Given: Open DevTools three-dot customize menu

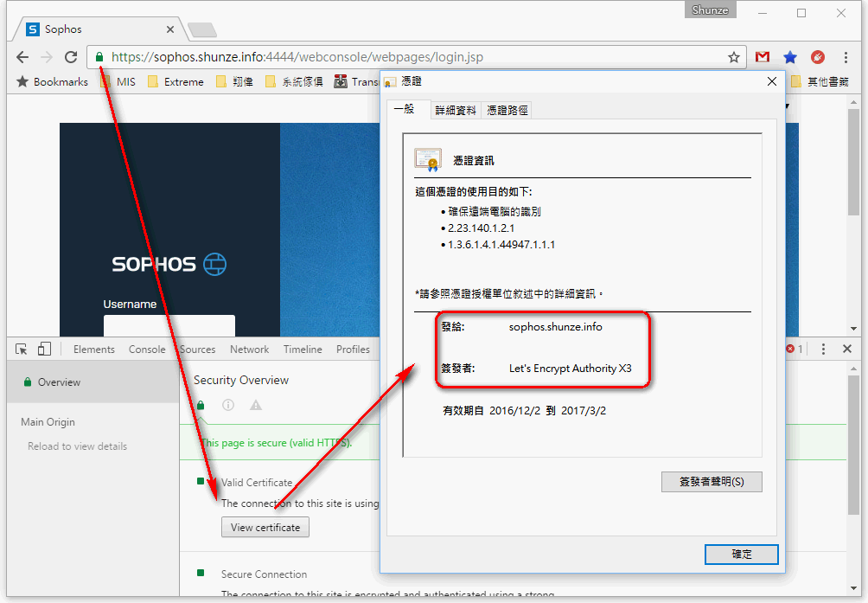Looking at the screenshot, I should point(823,349).
